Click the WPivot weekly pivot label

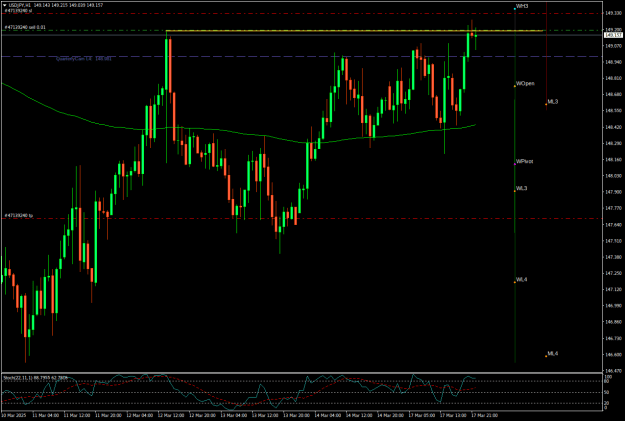524,161
